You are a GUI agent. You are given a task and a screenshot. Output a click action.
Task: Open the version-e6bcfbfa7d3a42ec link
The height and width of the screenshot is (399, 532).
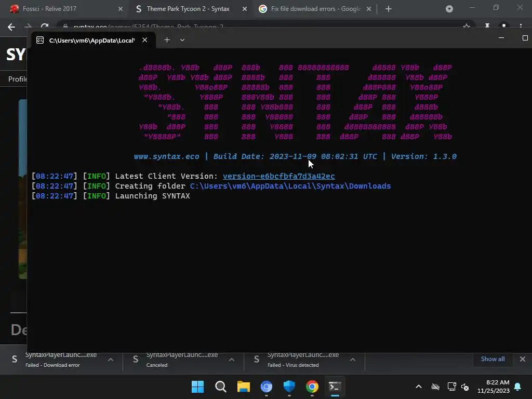pyautogui.click(x=278, y=176)
